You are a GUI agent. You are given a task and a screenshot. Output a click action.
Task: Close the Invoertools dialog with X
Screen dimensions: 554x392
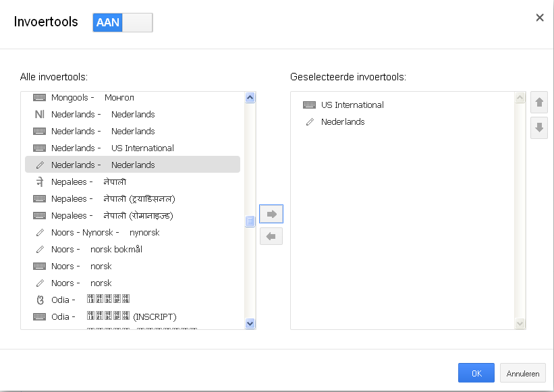click(x=540, y=18)
